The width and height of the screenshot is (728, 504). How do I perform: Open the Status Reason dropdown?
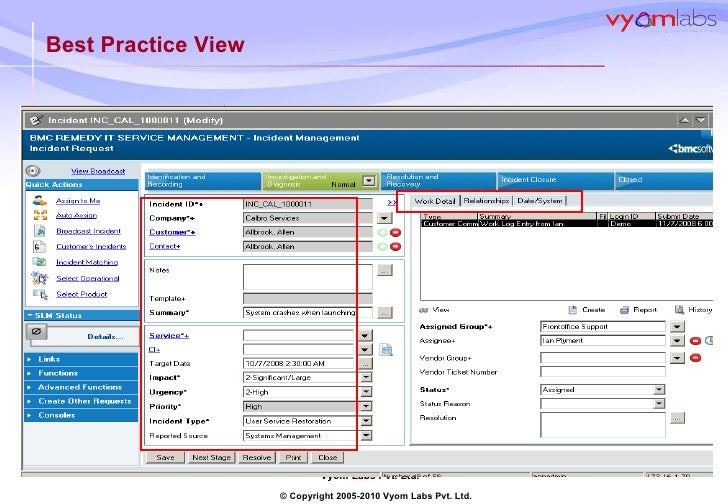(x=659, y=404)
